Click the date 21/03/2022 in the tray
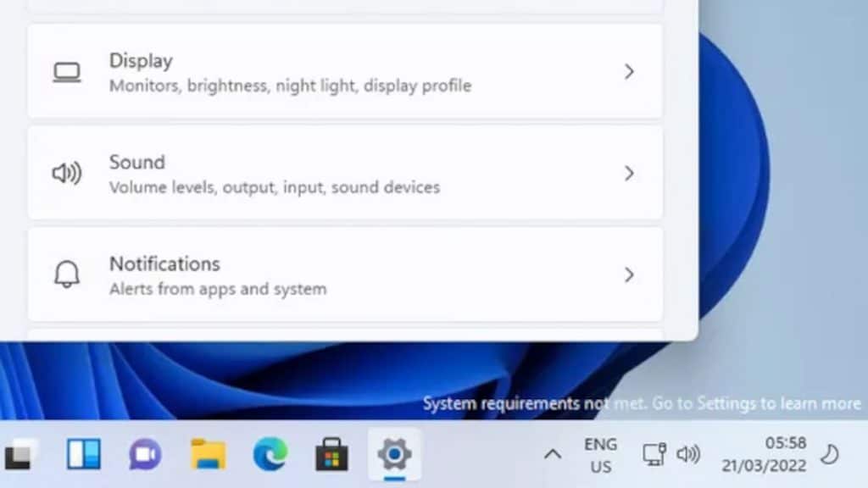Screen dimensions: 868x488 764,466
